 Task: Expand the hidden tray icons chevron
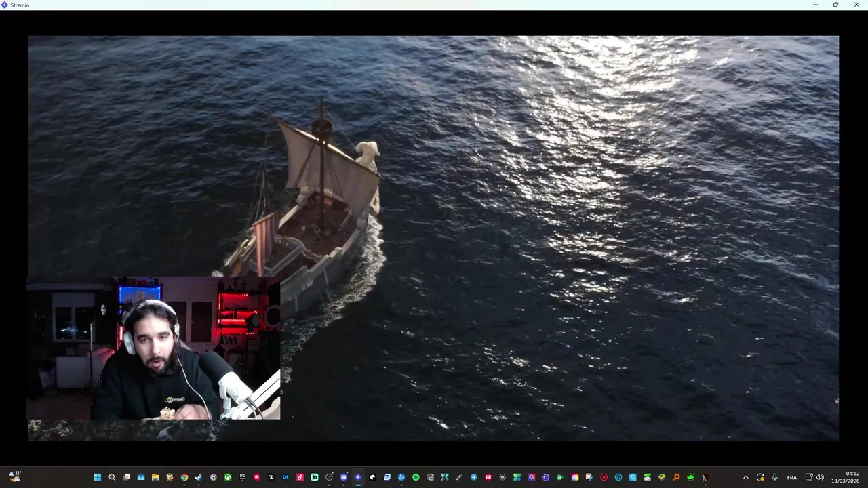(x=746, y=477)
